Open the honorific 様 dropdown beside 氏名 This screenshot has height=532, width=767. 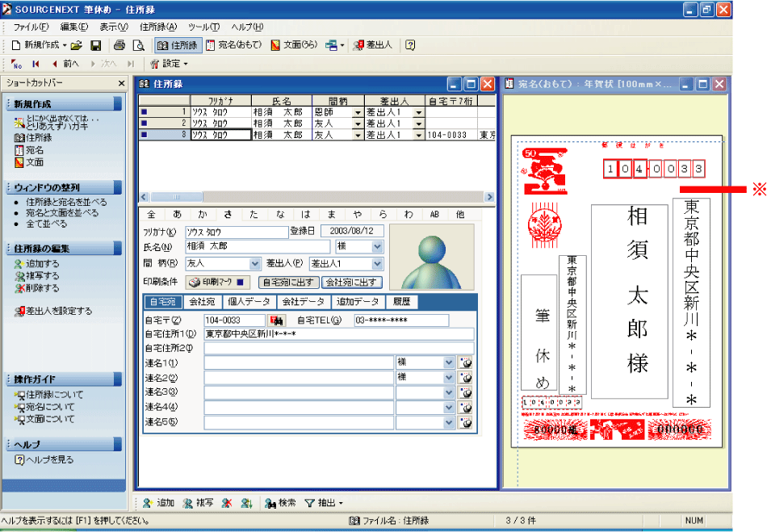click(377, 247)
